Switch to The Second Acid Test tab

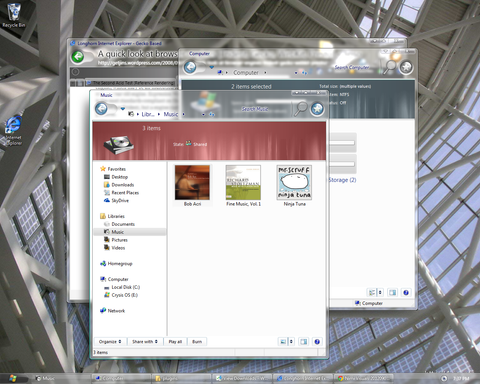coord(130,83)
